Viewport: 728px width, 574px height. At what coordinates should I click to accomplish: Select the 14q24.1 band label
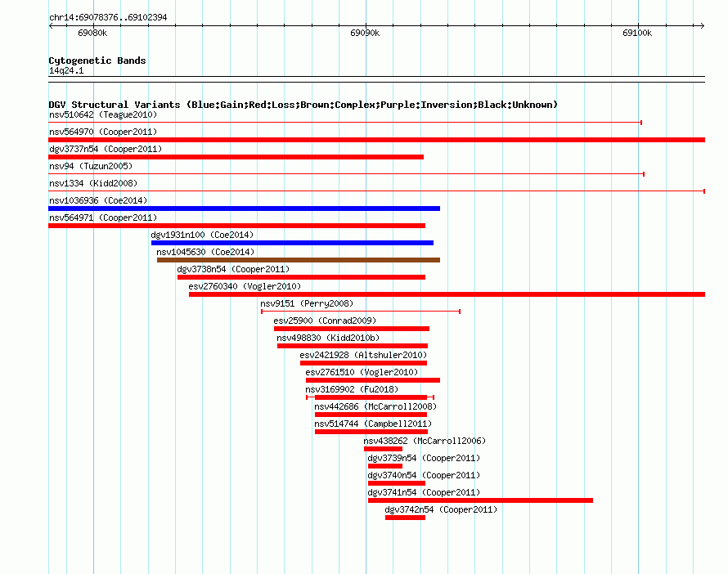[66, 70]
